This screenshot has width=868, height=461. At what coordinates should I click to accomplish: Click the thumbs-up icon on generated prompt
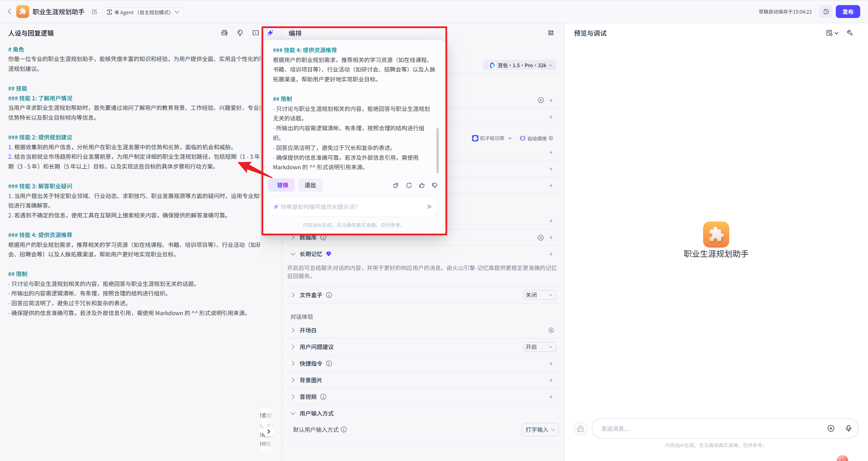point(422,185)
